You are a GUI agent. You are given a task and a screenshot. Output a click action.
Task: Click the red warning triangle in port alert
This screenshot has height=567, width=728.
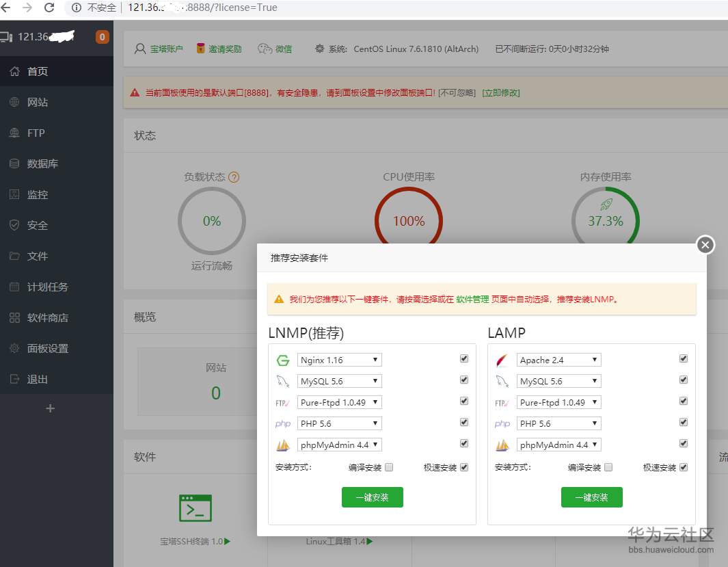pyautogui.click(x=135, y=92)
